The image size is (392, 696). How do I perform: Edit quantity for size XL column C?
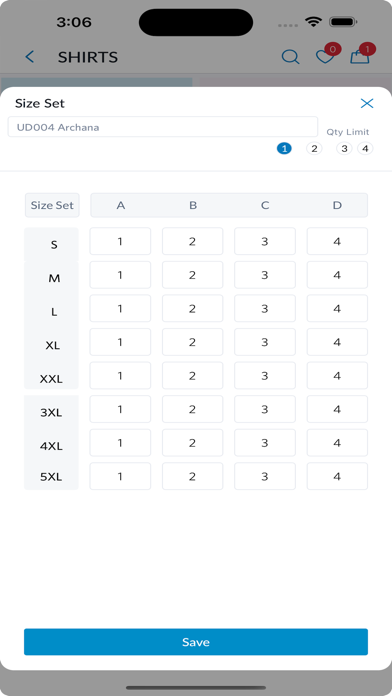[265, 342]
